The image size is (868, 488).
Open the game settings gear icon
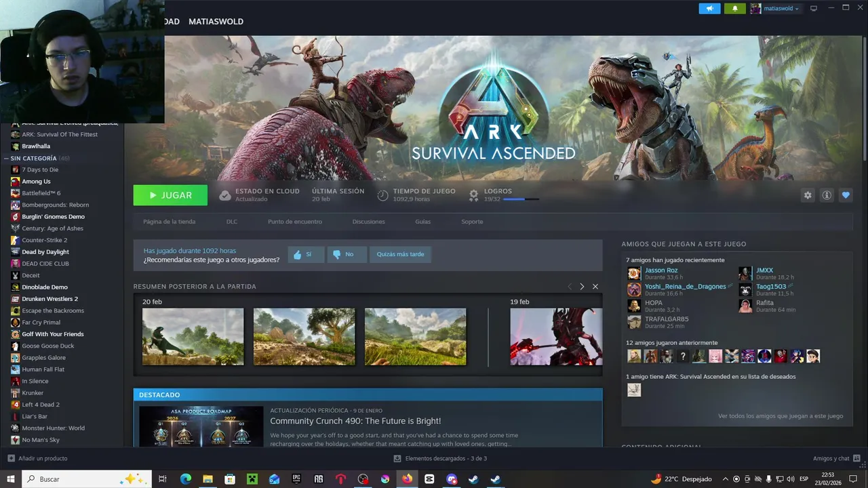[808, 195]
